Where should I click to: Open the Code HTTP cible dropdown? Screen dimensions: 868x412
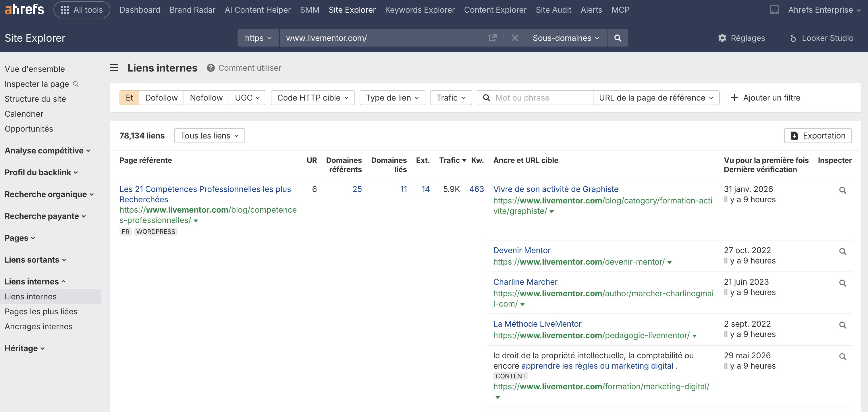pyautogui.click(x=313, y=98)
